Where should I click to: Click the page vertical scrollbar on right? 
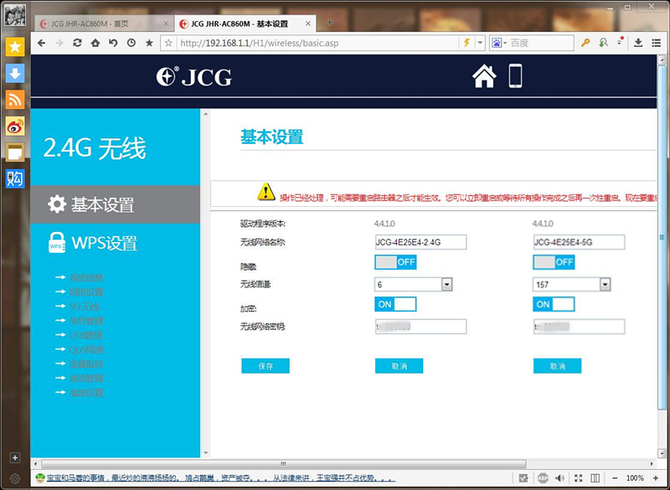click(x=661, y=237)
